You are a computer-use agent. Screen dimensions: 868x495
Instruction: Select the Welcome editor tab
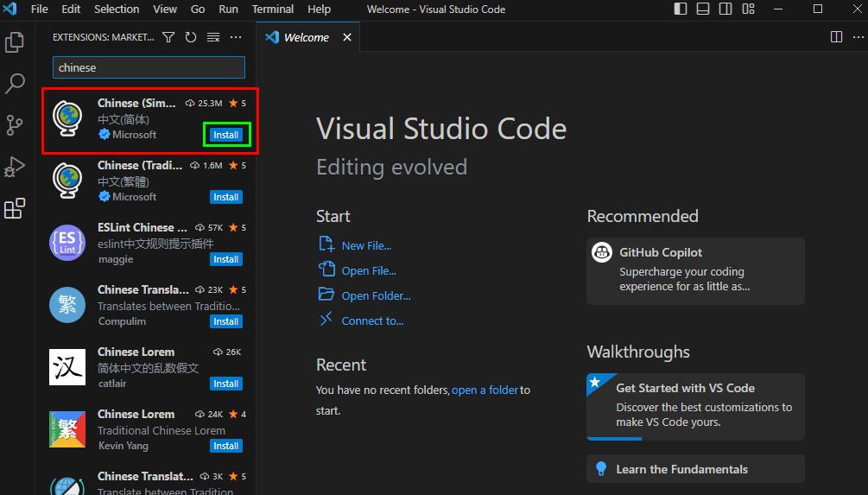(307, 37)
